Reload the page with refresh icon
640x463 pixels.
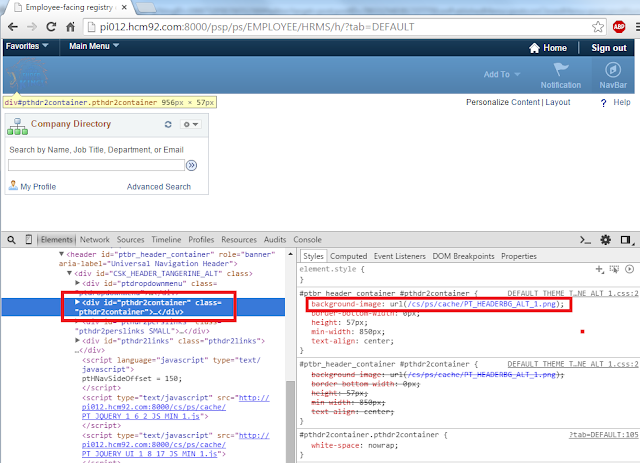click(51, 27)
